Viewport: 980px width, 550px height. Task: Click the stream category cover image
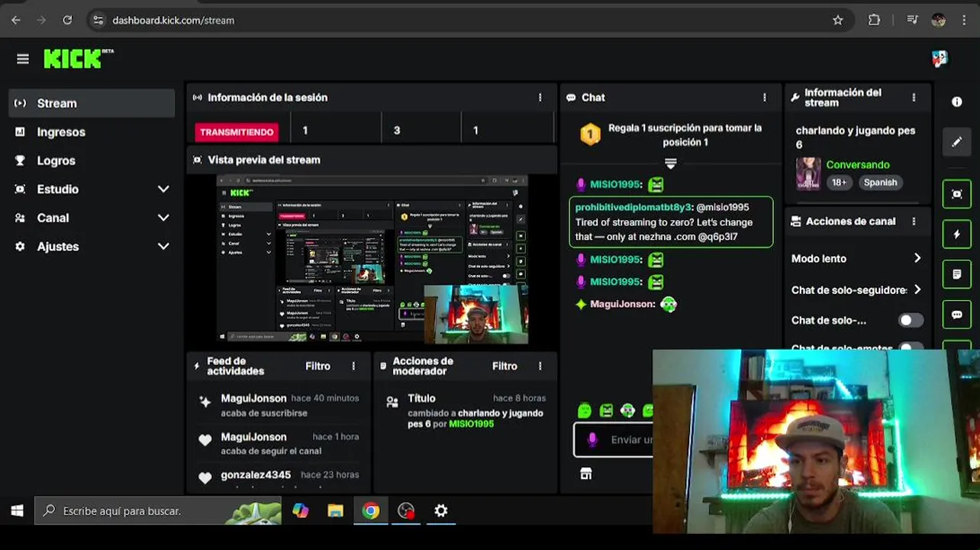(x=808, y=173)
